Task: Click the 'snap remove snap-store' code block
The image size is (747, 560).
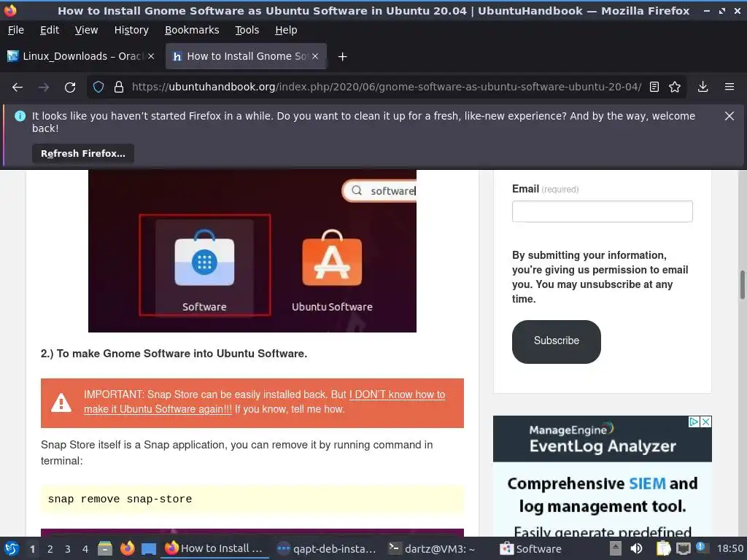Action: point(252,499)
